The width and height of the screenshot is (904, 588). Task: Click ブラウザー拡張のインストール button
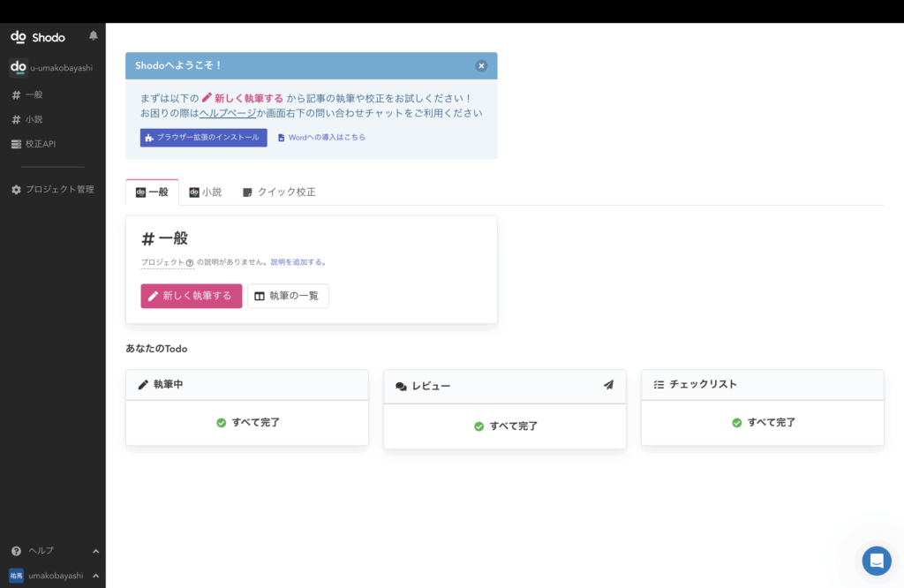coord(203,138)
